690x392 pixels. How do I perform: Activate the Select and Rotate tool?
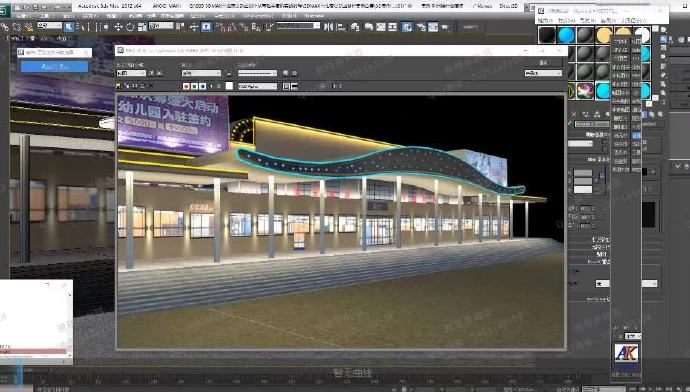click(130, 27)
